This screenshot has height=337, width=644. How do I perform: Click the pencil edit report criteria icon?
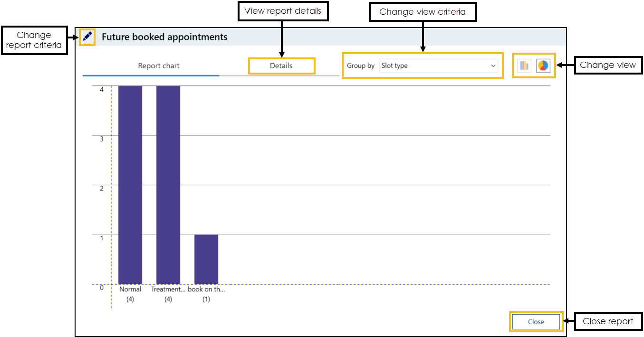pos(87,37)
